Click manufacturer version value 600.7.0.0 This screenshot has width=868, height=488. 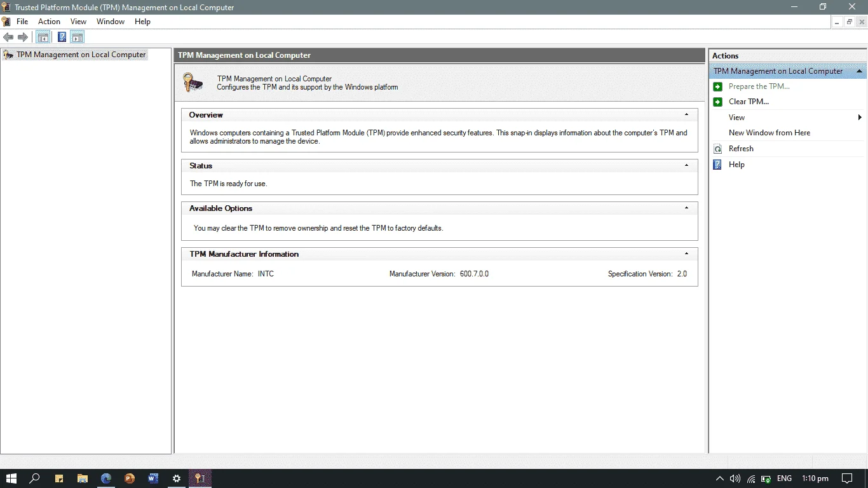474,274
